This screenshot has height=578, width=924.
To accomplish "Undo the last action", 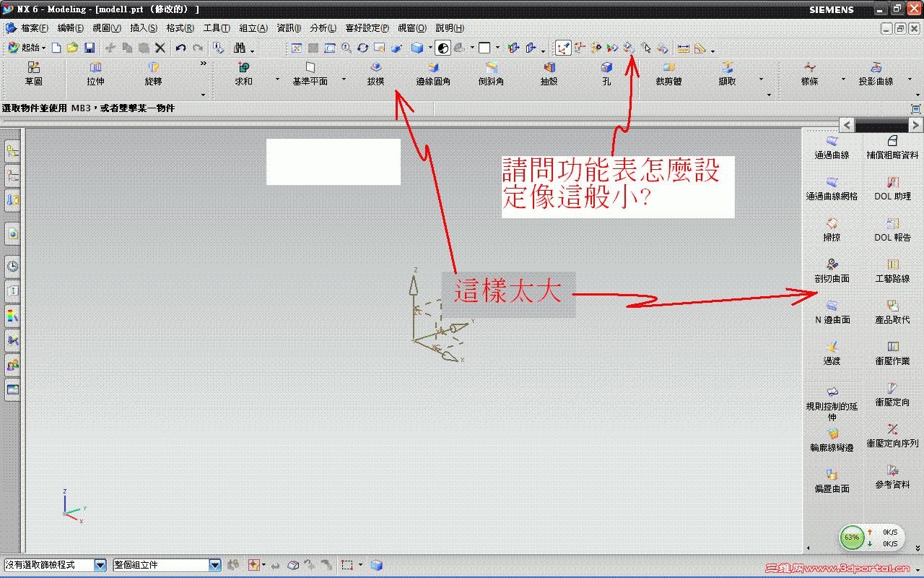I will [180, 48].
